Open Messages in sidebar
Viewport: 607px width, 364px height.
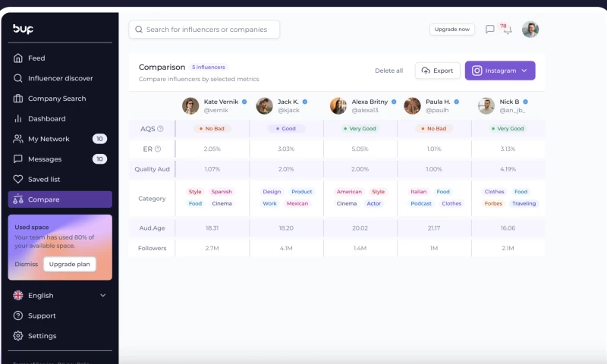[60, 159]
